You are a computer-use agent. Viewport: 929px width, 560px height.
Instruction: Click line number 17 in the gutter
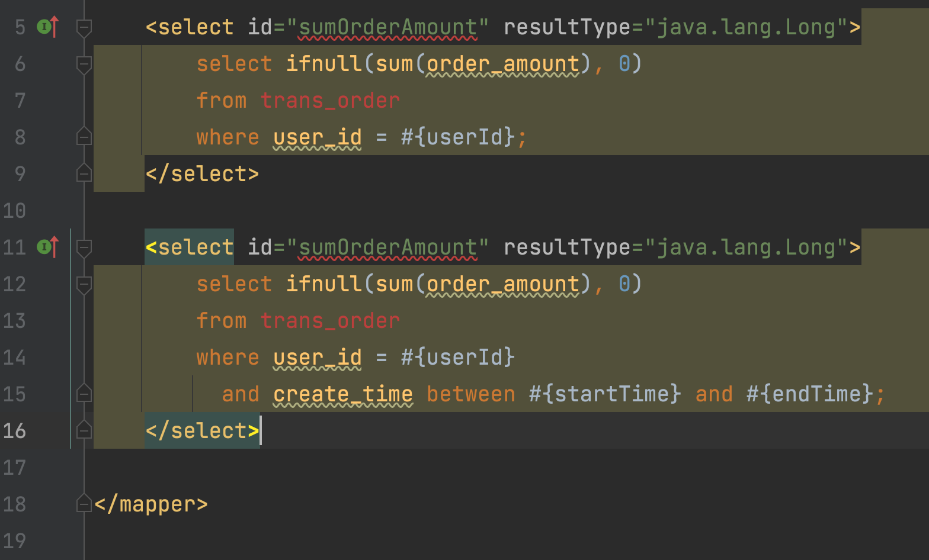click(14, 468)
